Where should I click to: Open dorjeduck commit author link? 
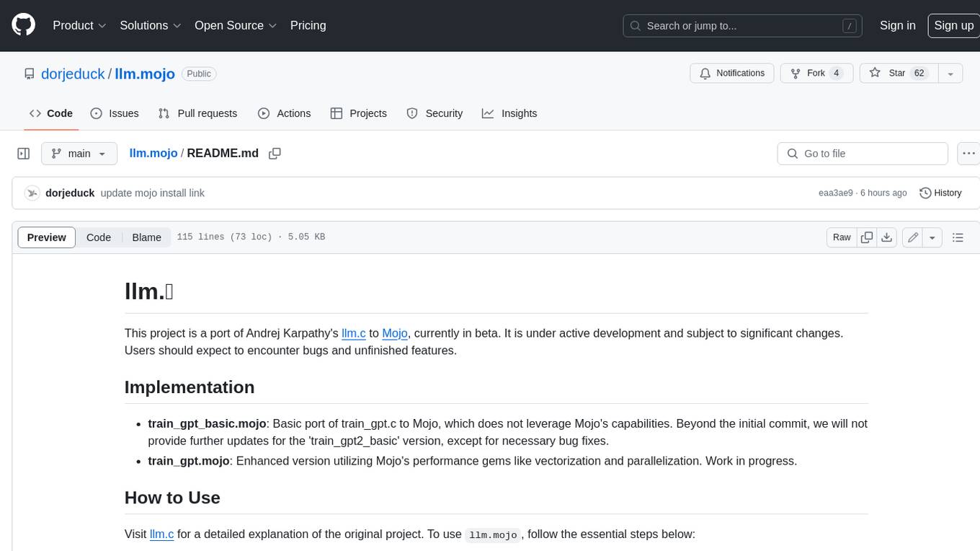pos(70,193)
